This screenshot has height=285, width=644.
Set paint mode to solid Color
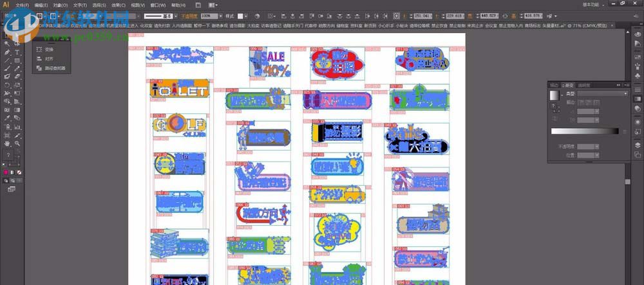pos(6,173)
